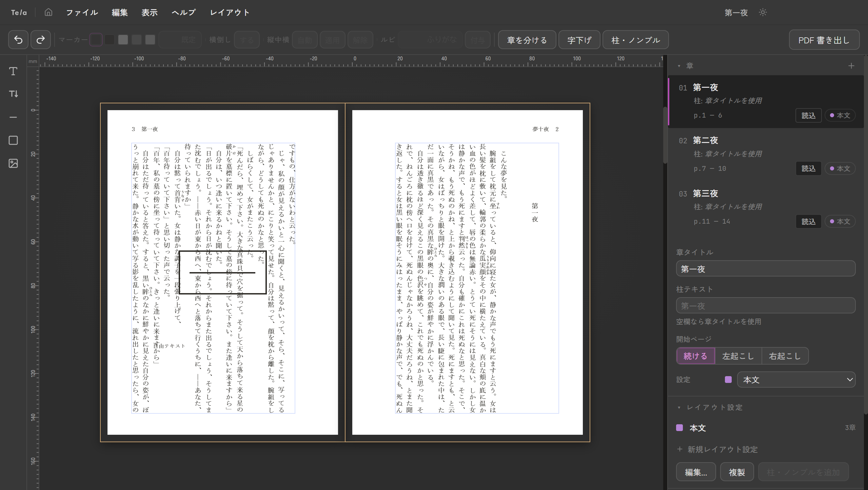Screen dimensions: 868x490
Task: Click the purple 設定 color square
Action: click(x=728, y=380)
